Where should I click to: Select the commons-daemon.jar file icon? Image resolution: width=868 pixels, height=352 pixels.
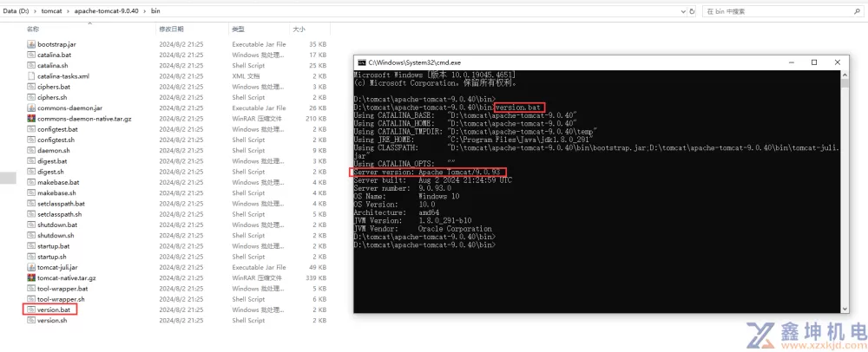(31, 108)
